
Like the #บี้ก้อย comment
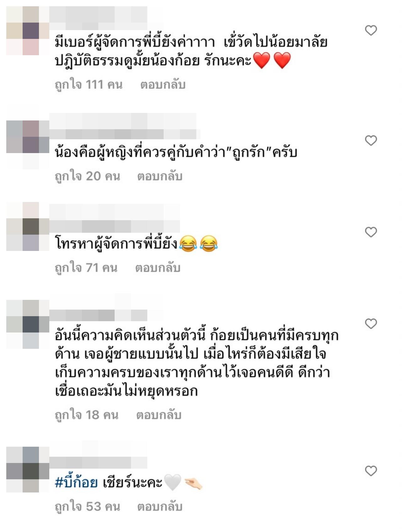371,471
